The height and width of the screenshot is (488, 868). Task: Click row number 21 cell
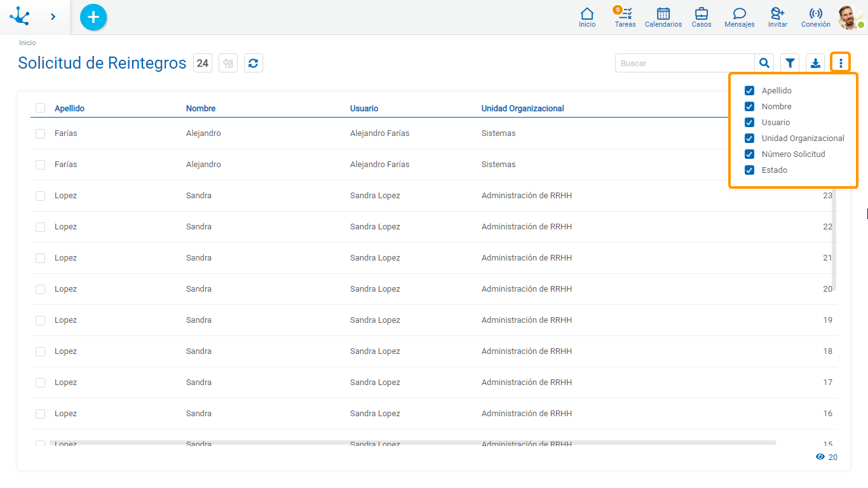[827, 258]
